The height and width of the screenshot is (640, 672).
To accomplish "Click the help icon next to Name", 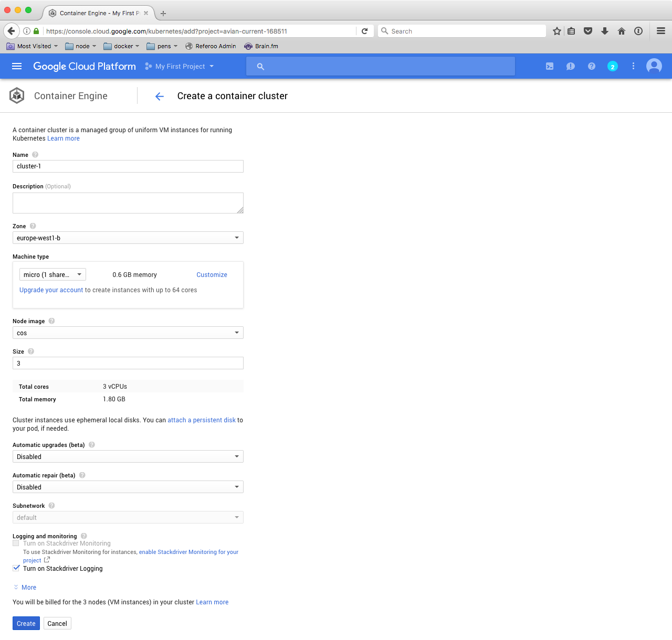I will point(35,155).
